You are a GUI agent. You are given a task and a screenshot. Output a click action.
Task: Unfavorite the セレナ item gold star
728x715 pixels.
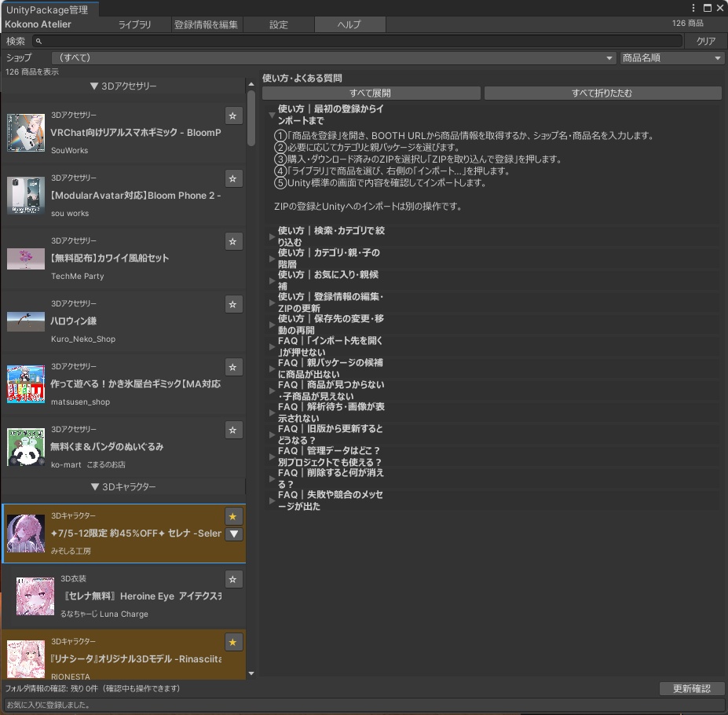[233, 516]
